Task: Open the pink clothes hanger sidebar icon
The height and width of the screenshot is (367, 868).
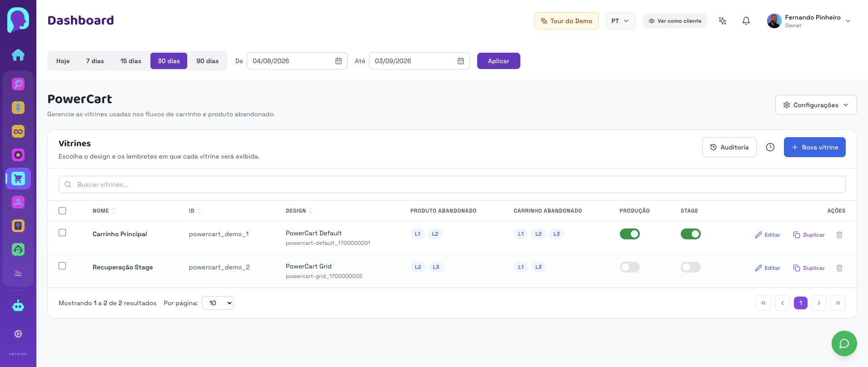Action: 18,202
